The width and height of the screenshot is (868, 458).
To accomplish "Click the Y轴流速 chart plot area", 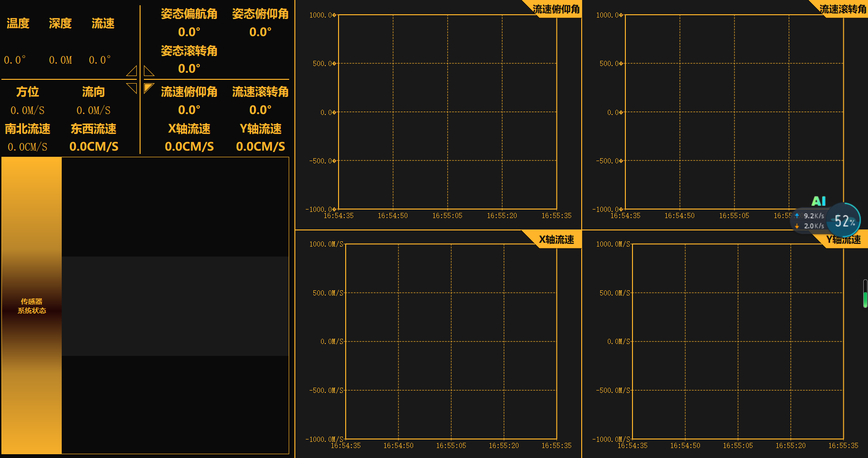I will pyautogui.click(x=738, y=342).
